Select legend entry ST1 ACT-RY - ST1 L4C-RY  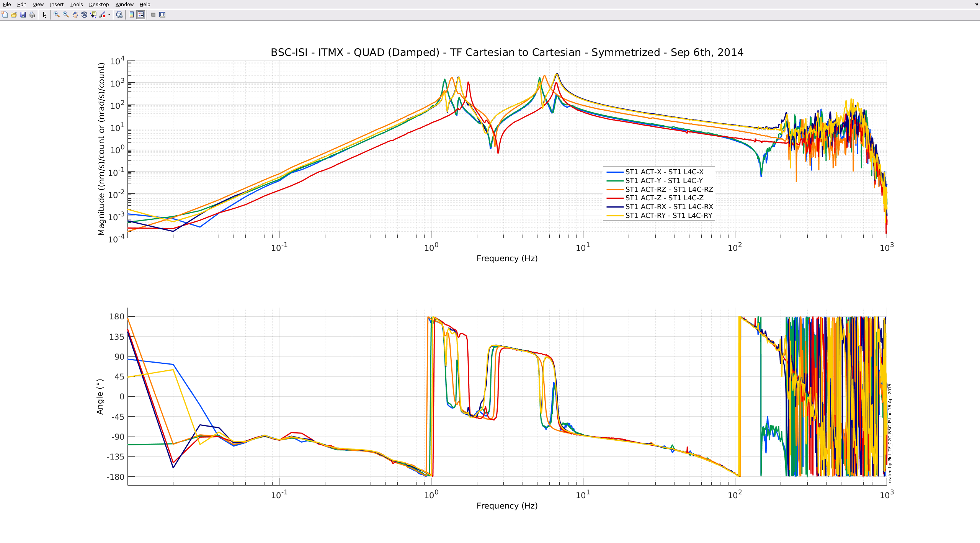(669, 215)
